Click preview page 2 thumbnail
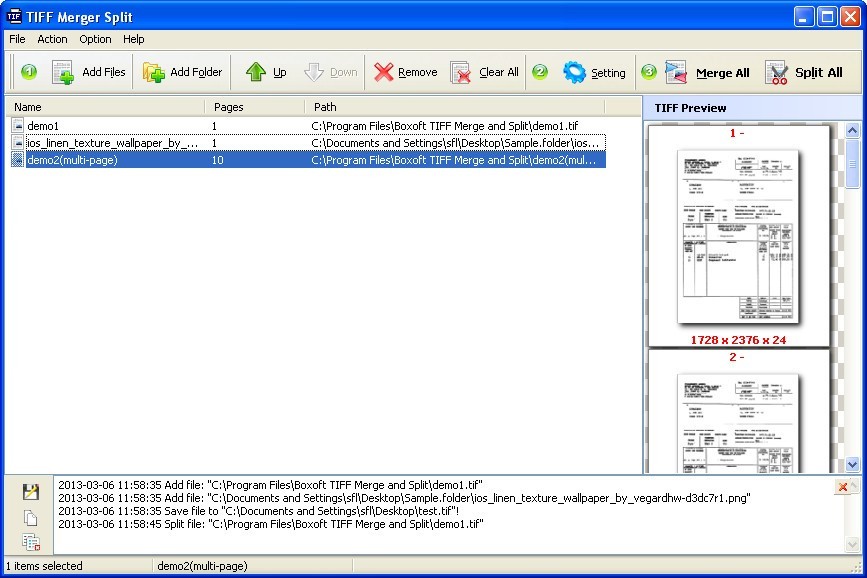 tap(739, 423)
